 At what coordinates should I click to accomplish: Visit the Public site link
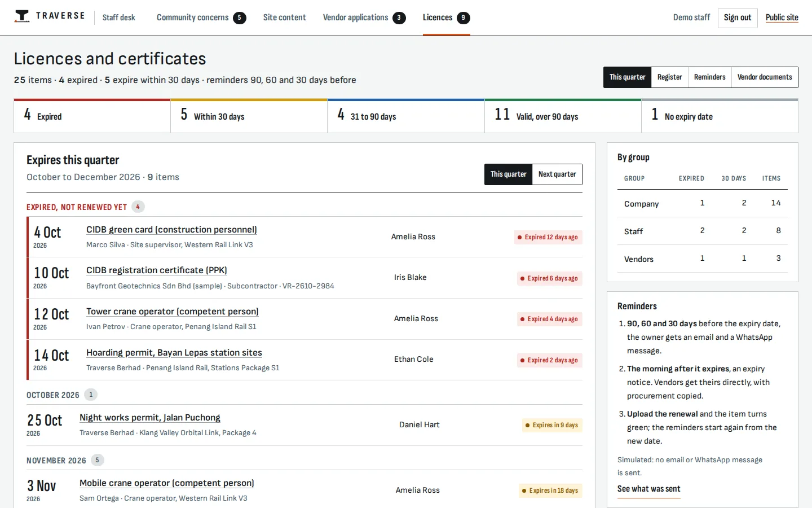click(x=782, y=17)
